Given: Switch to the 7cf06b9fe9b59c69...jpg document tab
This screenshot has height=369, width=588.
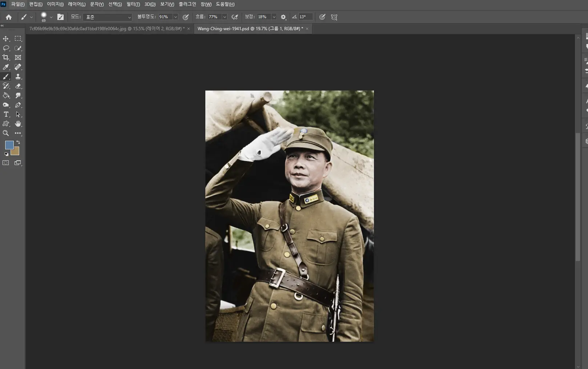Looking at the screenshot, I should [x=107, y=29].
